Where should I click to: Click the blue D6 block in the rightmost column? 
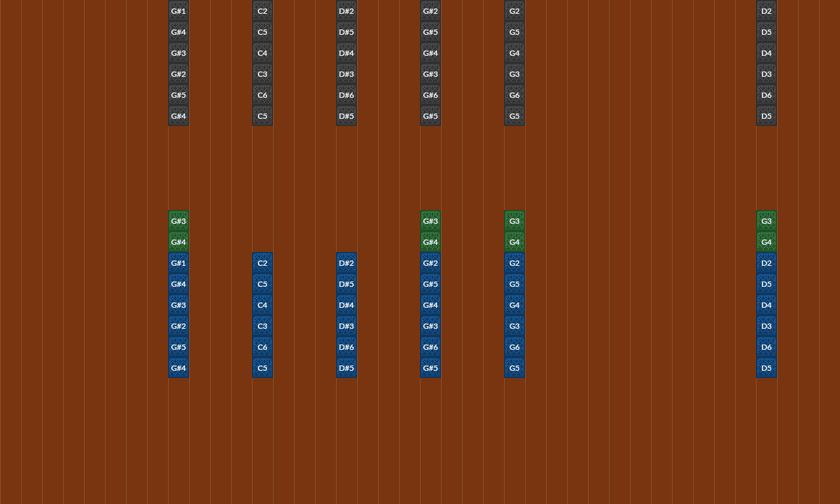(766, 347)
